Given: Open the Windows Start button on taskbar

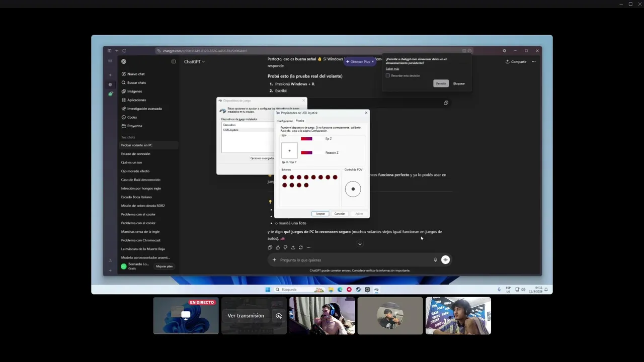Looking at the screenshot, I should click(x=268, y=290).
